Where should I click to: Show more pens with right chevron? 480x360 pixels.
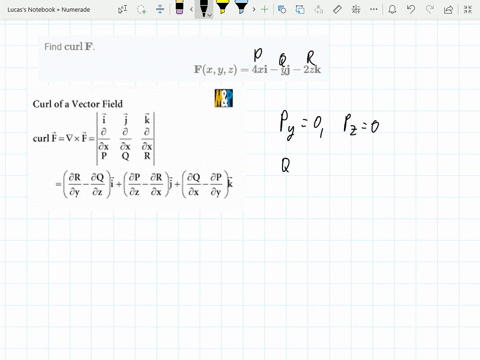254,10
